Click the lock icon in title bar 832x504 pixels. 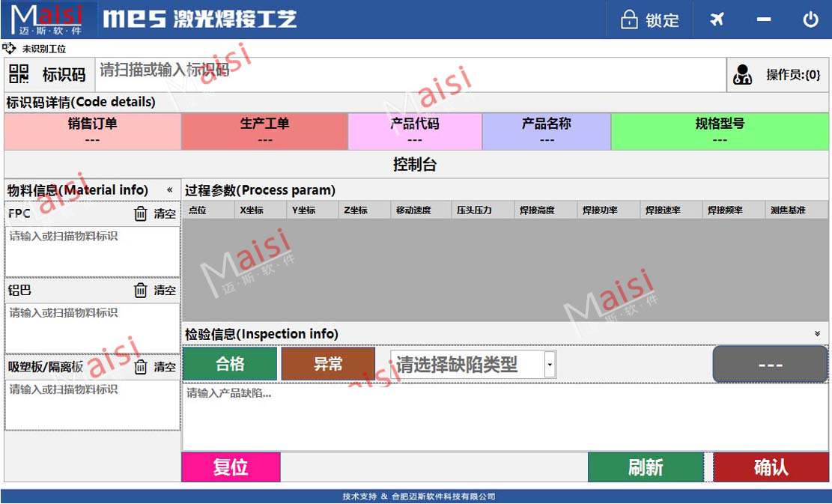click(x=629, y=20)
